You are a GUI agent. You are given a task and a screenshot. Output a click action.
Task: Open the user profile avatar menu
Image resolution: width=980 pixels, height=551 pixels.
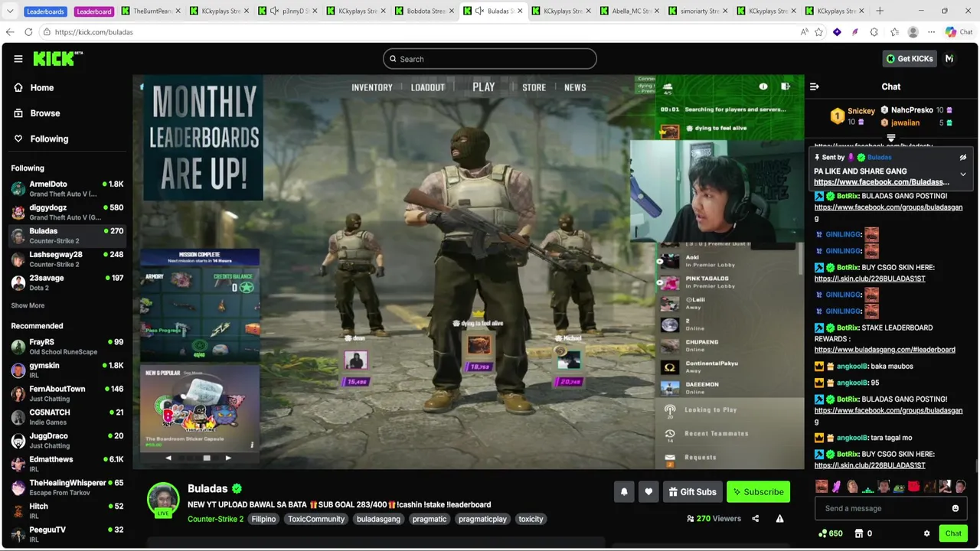coord(949,59)
